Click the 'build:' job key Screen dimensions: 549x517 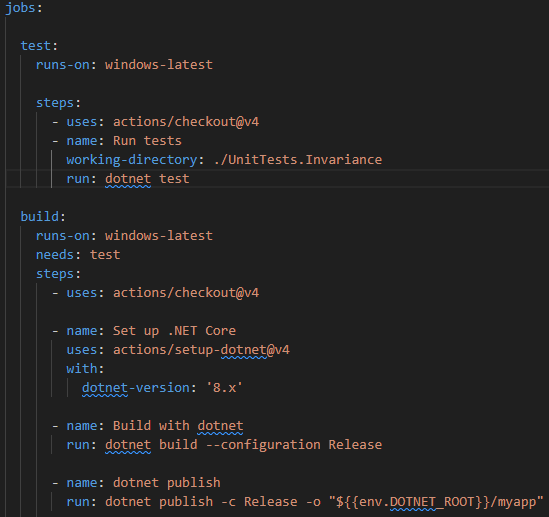[43, 217]
